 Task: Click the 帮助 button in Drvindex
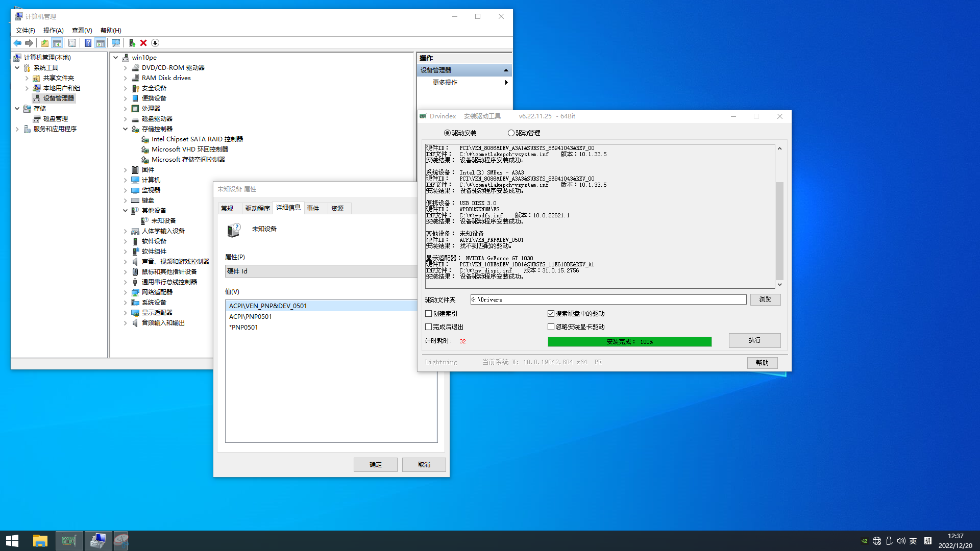(763, 363)
